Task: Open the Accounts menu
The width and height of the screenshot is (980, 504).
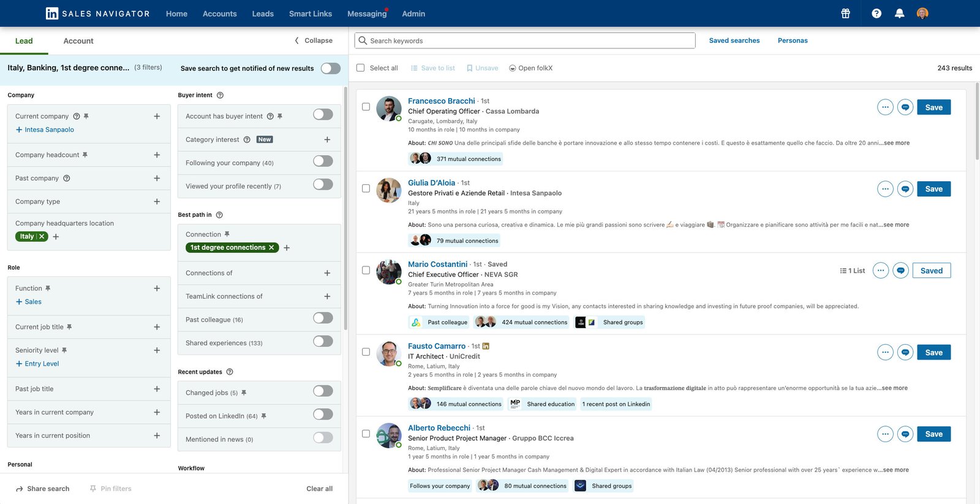Action: [220, 13]
